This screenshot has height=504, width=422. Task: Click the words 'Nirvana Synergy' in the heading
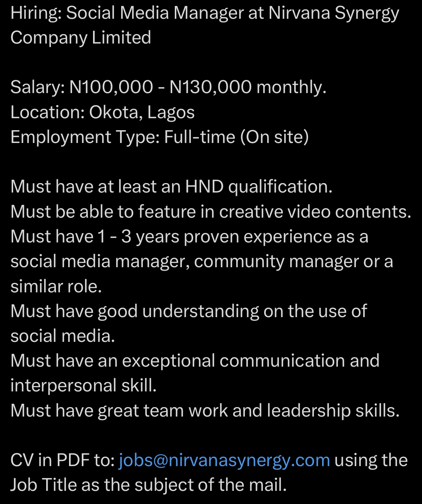[334, 13]
